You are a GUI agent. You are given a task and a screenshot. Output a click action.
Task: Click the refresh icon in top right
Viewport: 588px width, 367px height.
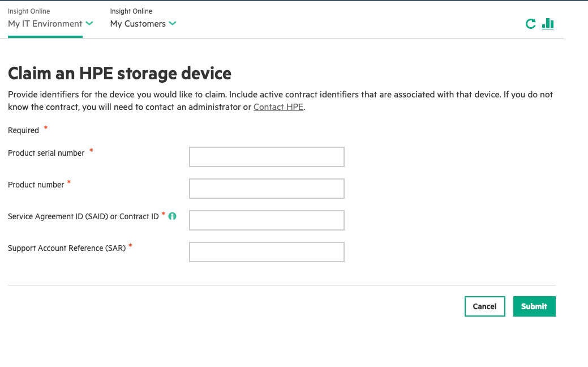pyautogui.click(x=530, y=24)
